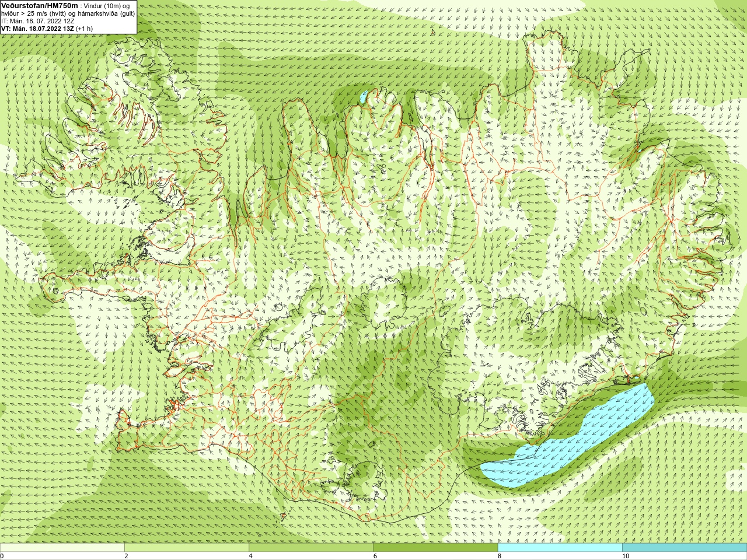Click the scale label '4'

pyautogui.click(x=250, y=556)
